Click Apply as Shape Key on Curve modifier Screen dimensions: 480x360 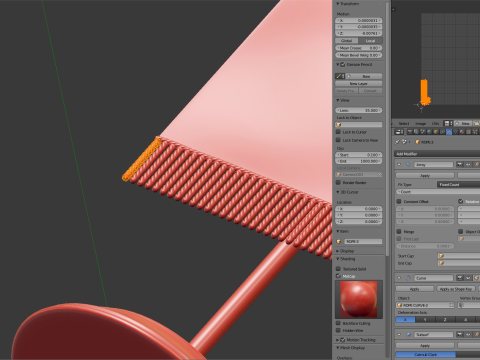click(456, 289)
